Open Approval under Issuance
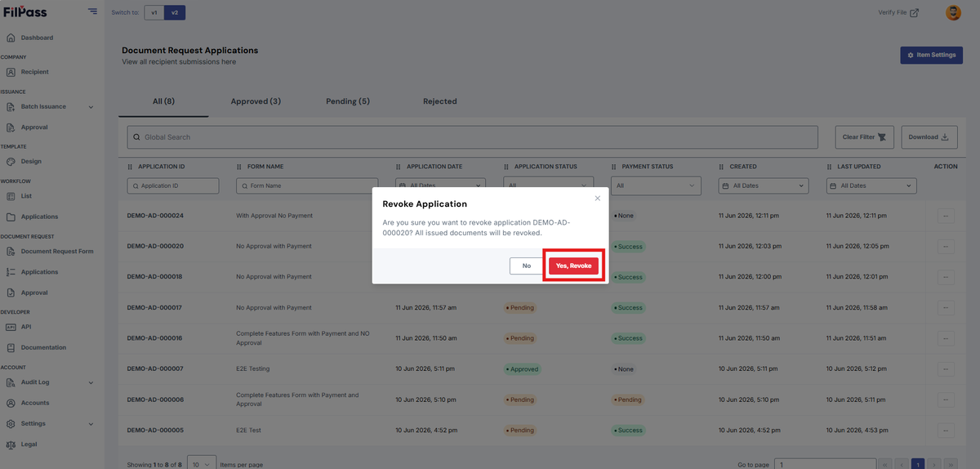This screenshot has height=469, width=980. point(34,127)
